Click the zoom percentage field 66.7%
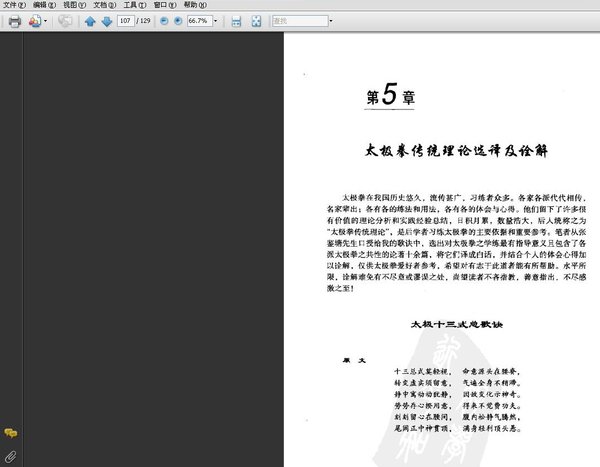The image size is (600, 467). click(x=199, y=21)
